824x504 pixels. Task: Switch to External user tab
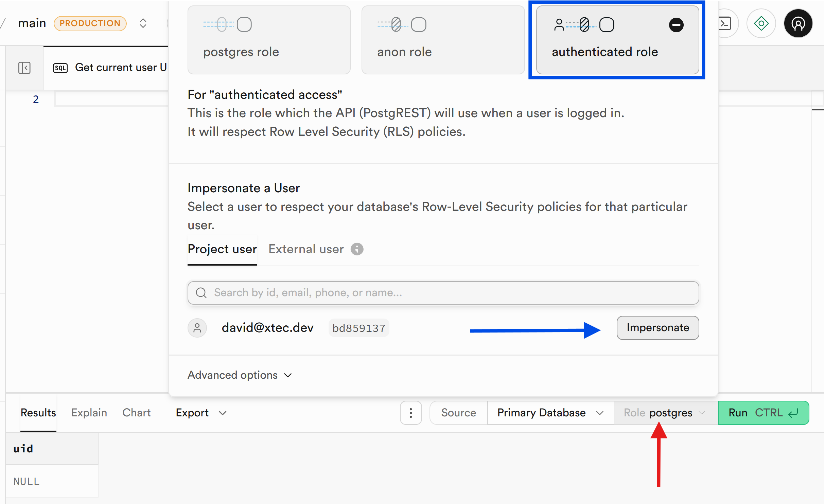(x=306, y=249)
